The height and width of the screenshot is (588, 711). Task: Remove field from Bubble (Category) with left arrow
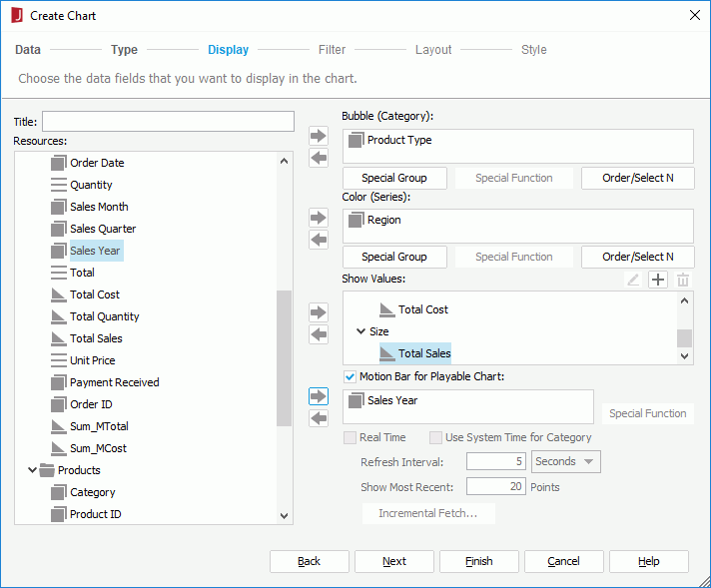coord(319,158)
